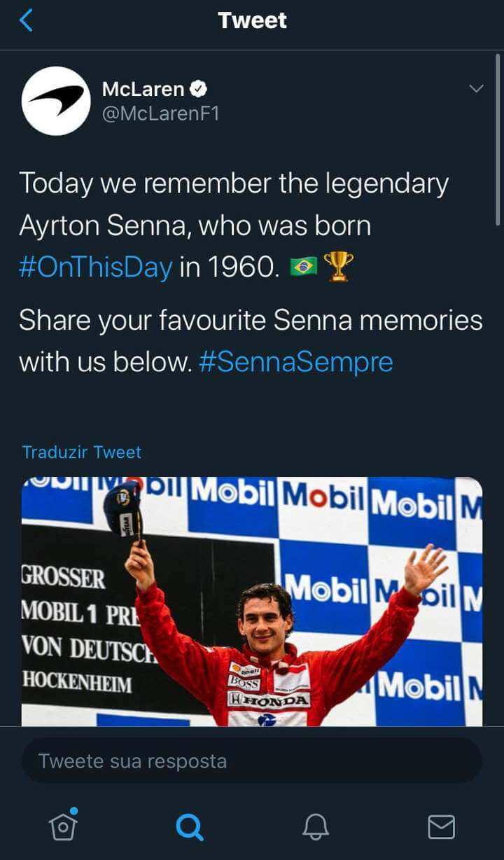The image size is (504, 860).
Task: Open the McLaren profile avatar
Action: click(56, 101)
